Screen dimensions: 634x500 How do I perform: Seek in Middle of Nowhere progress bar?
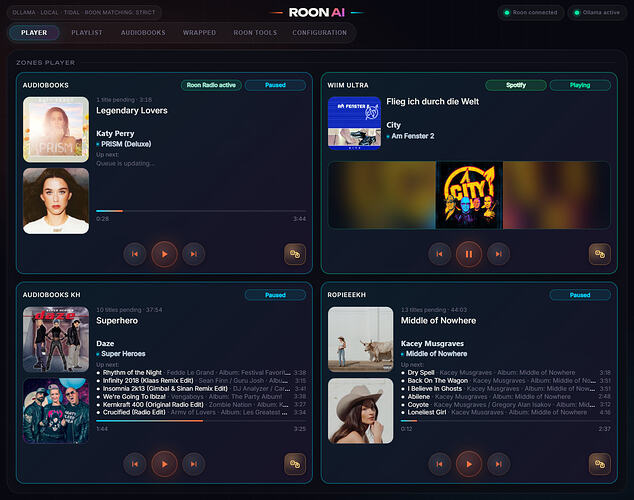click(x=505, y=421)
